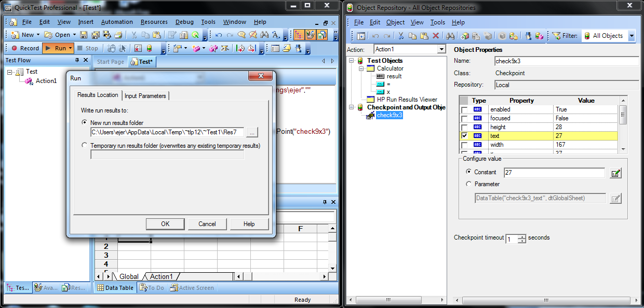Collapse the Test Objects tree node
Image resolution: width=644 pixels, height=308 pixels.
pos(352,61)
